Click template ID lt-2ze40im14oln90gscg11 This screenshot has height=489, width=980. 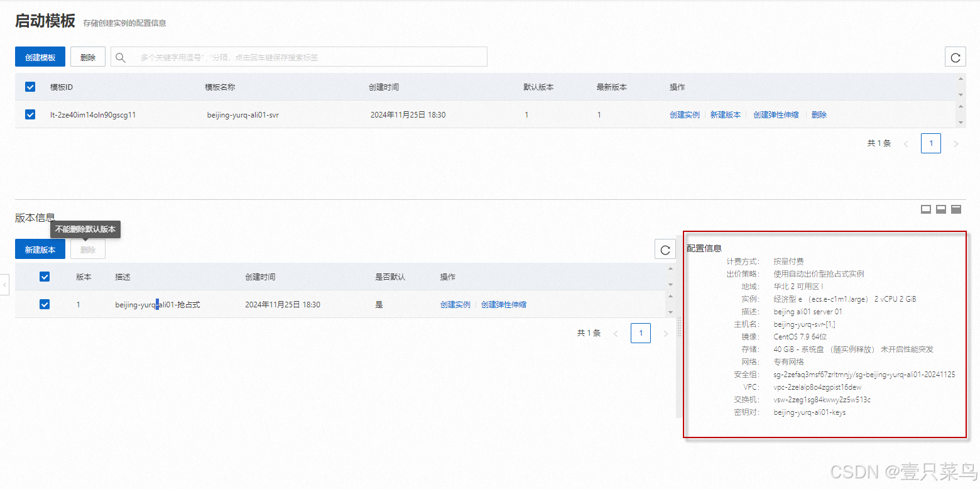[x=93, y=115]
